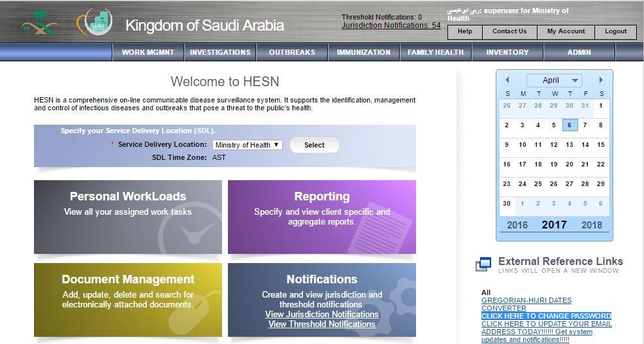Image resolution: width=644 pixels, height=344 pixels.
Task: Select March 31 in the calendar
Action: click(585, 106)
